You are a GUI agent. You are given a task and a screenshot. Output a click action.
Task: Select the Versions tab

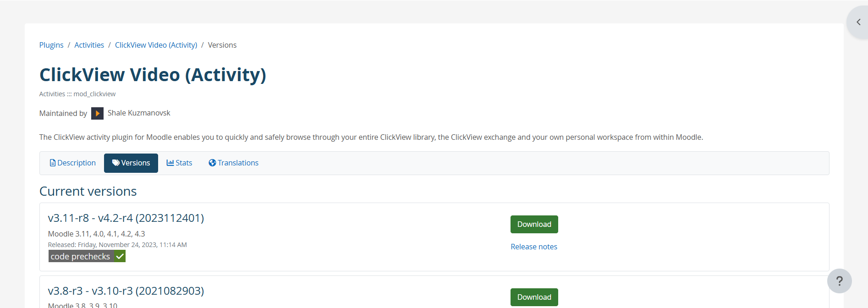131,163
